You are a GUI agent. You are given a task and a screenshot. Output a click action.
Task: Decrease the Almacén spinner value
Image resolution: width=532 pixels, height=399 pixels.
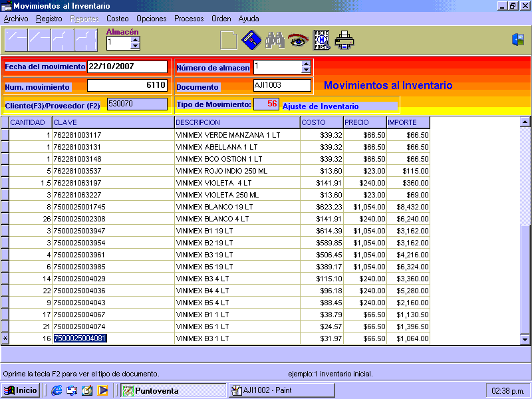pyautogui.click(x=136, y=47)
